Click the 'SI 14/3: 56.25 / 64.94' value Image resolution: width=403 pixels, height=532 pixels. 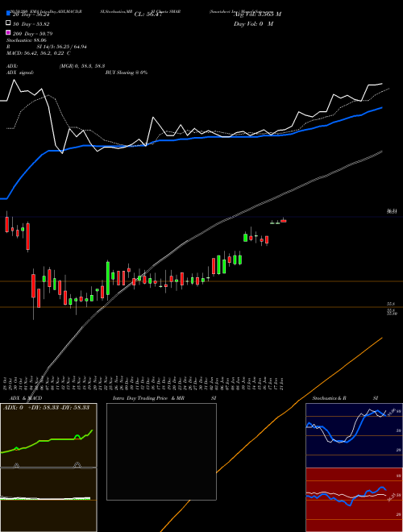(62, 47)
